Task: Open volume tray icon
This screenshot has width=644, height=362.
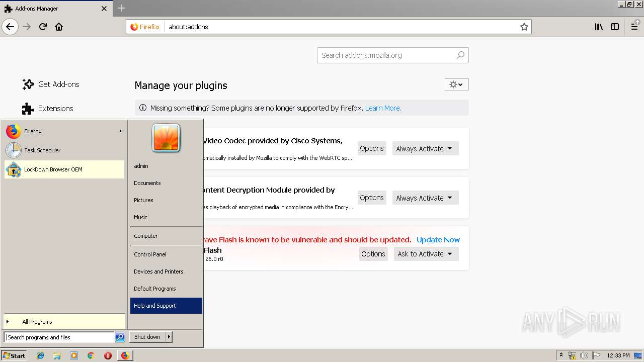Action: pos(584,355)
